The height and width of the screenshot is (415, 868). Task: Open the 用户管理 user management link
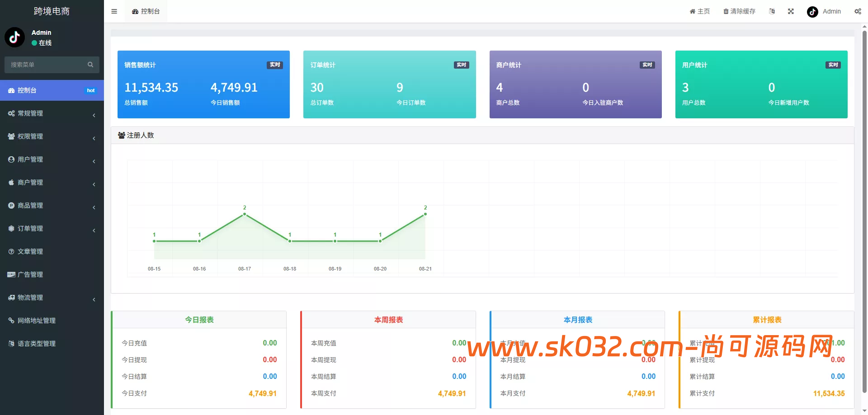click(52, 159)
